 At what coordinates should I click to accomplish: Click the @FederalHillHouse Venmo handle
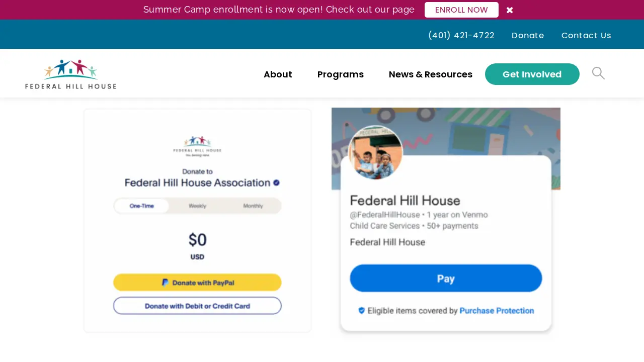[385, 215]
